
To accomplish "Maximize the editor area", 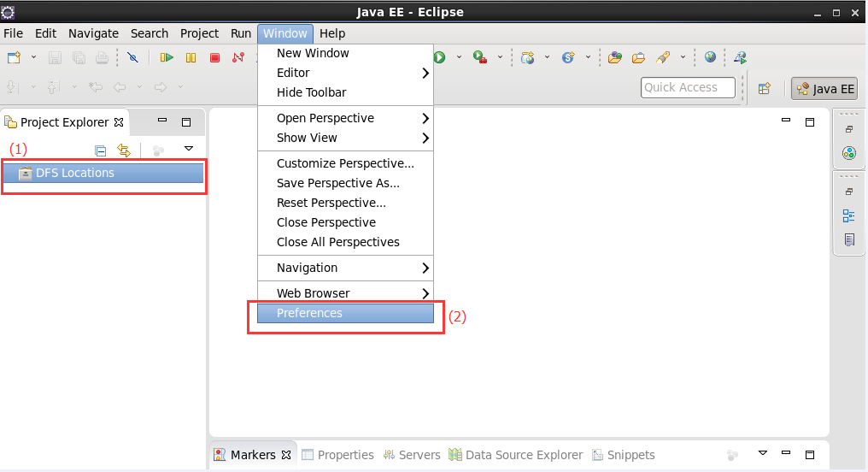I will coord(810,122).
